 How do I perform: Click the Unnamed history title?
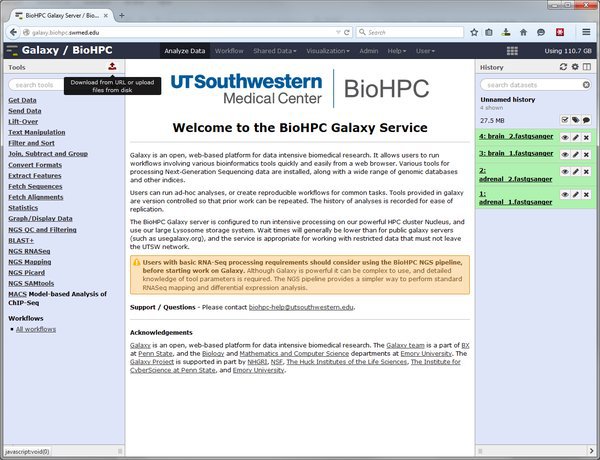click(508, 100)
